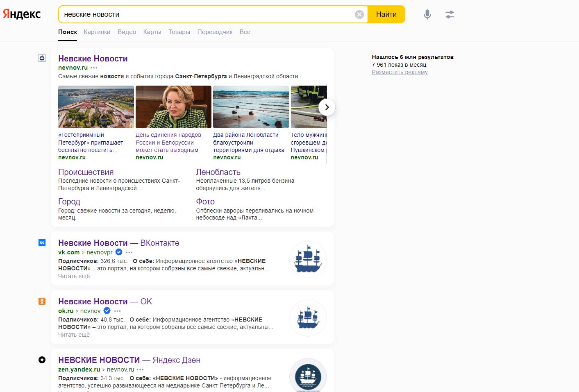Clear the search query with the X icon
This screenshot has height=392, width=579.
(359, 14)
